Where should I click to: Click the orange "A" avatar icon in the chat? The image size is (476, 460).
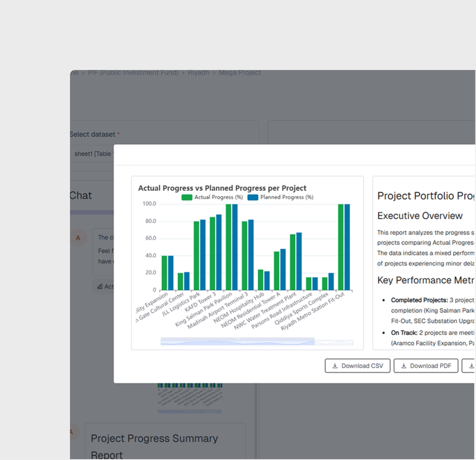[78, 238]
